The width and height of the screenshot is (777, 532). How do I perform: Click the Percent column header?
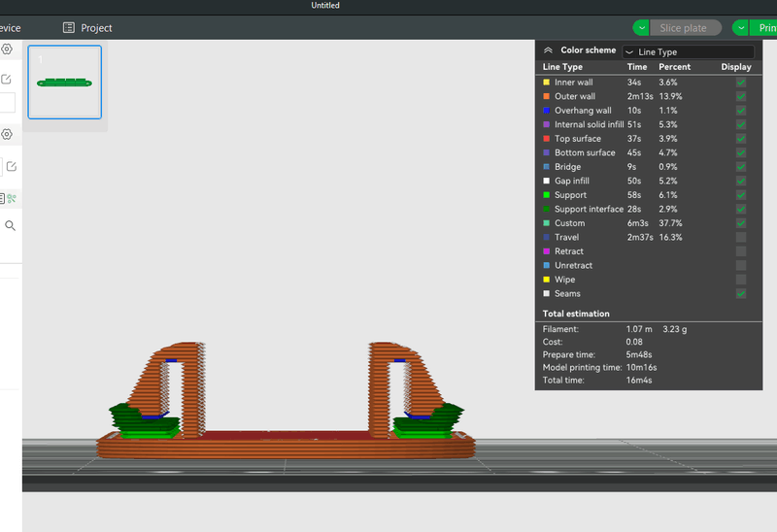point(674,67)
